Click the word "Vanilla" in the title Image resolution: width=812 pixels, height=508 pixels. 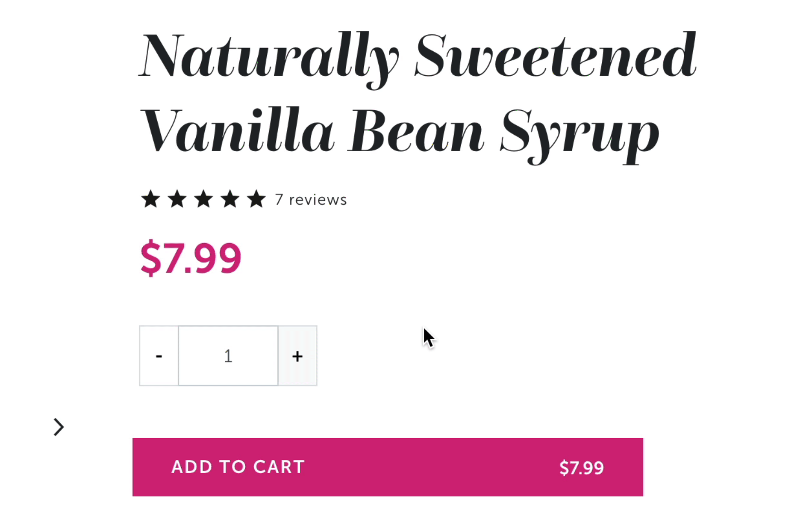pos(237,132)
